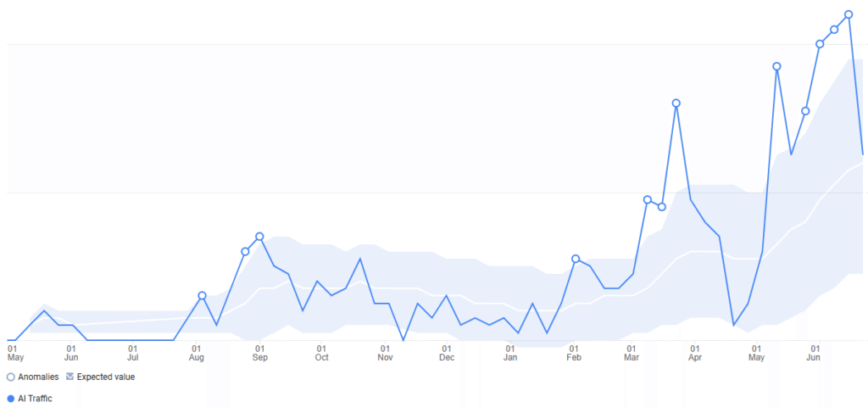The width and height of the screenshot is (868, 408).
Task: Select the highest anomaly point on the chart
Action: point(849,14)
